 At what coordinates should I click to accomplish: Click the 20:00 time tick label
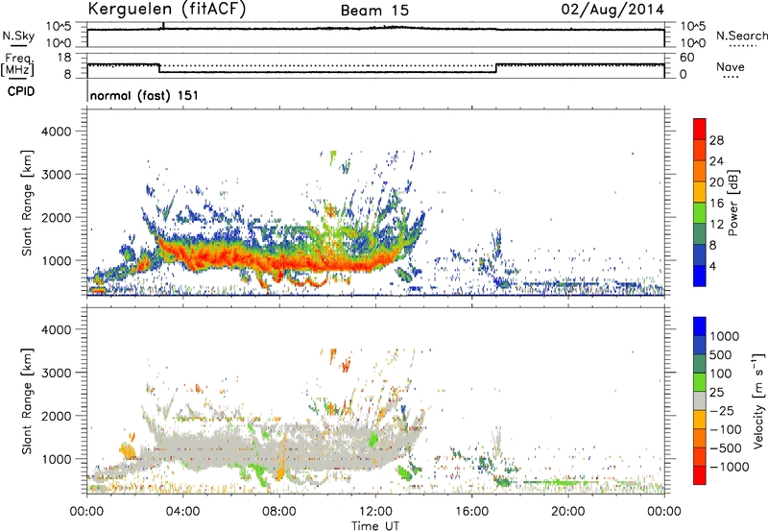567,512
